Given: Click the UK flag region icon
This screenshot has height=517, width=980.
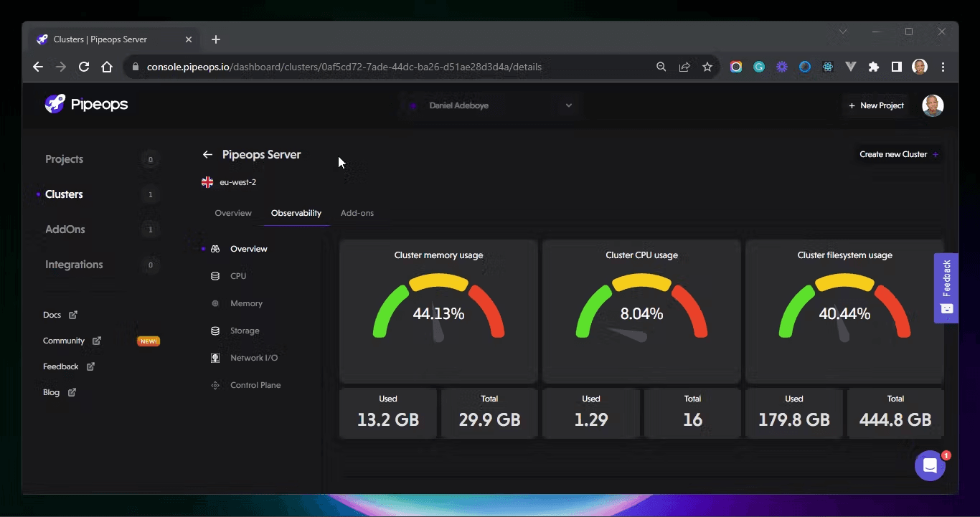Looking at the screenshot, I should (207, 182).
